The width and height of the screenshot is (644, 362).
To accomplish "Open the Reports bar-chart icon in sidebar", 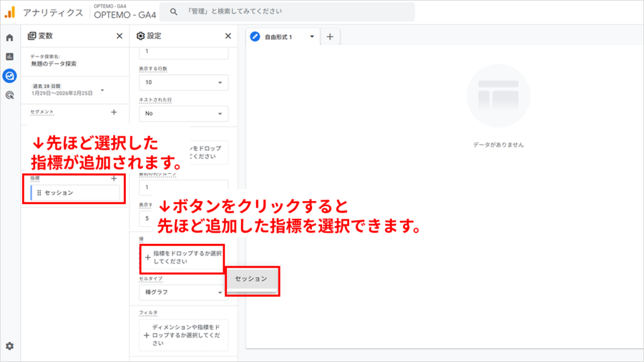I will (11, 55).
